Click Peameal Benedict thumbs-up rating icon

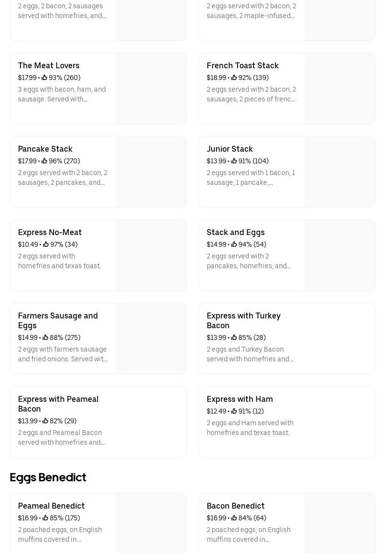[45, 518]
